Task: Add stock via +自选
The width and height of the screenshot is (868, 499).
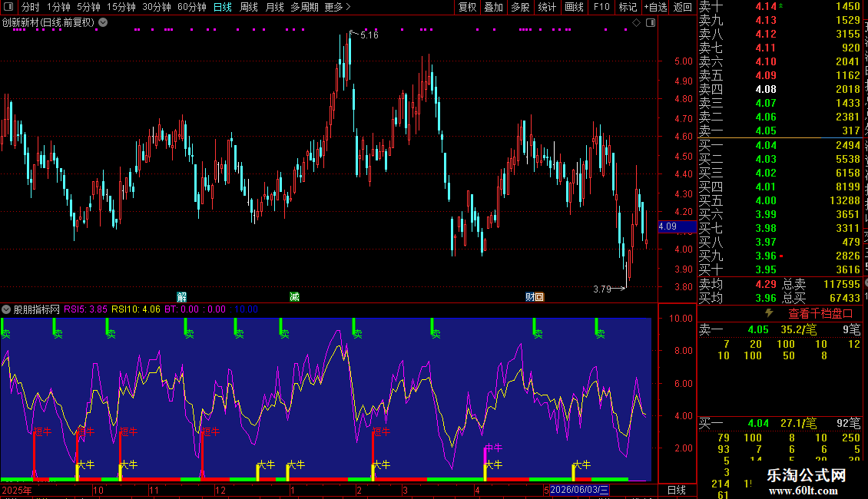Action: pos(655,7)
